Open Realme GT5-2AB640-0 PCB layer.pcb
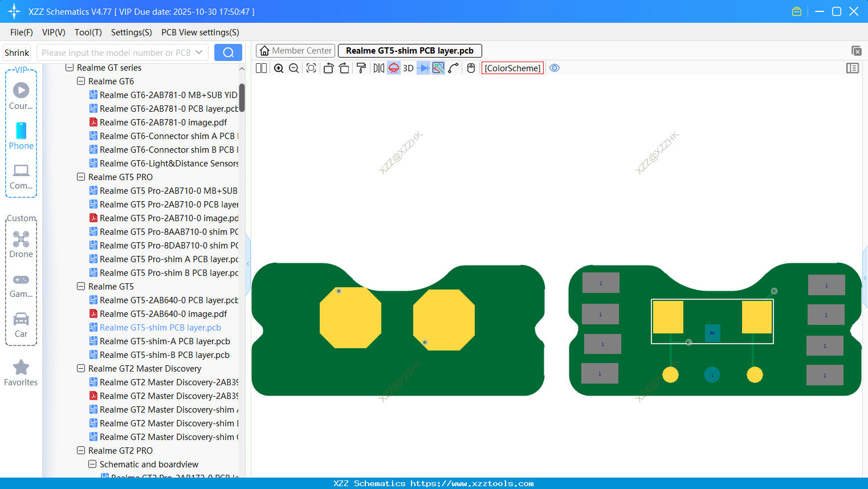868x489 pixels. tap(164, 300)
